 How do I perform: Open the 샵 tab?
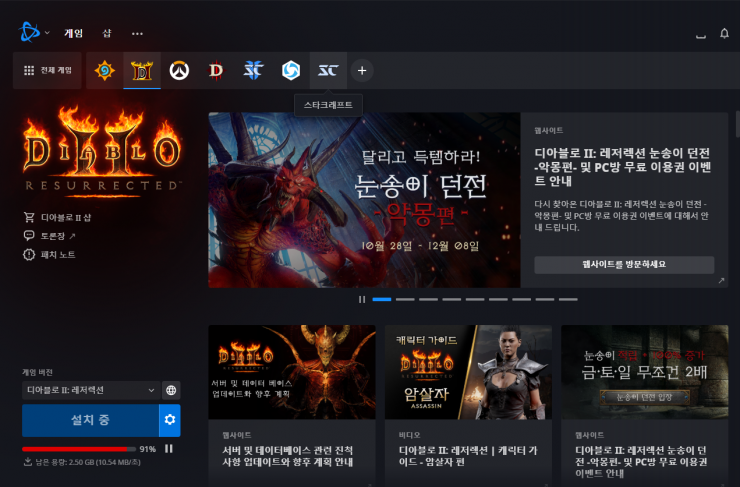107,33
